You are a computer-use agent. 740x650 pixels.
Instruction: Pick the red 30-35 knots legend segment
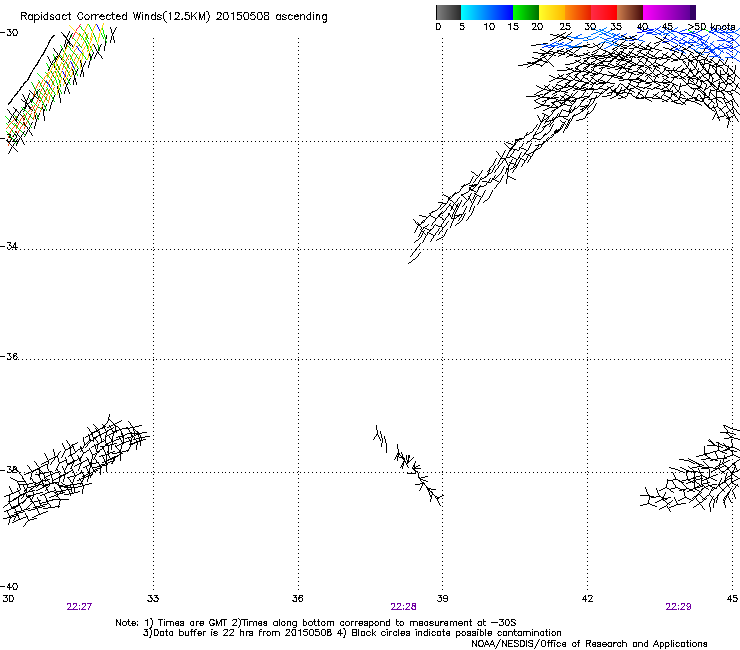pyautogui.click(x=604, y=12)
